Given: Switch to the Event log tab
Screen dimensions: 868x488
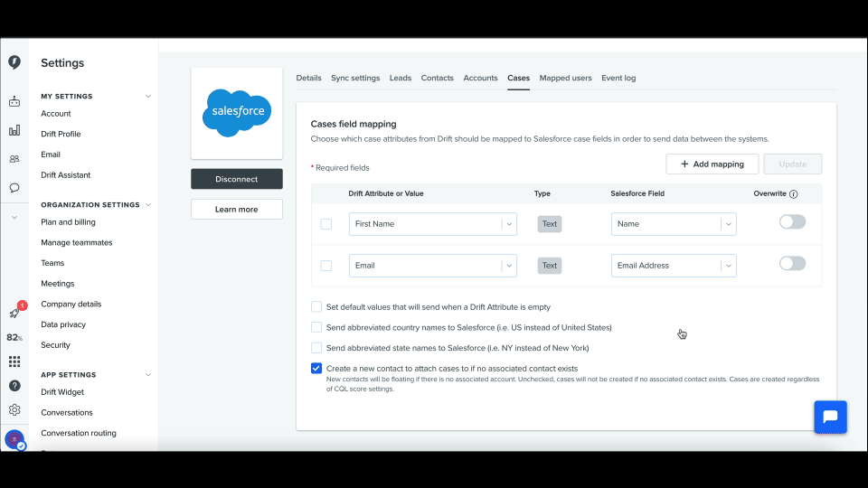Looking at the screenshot, I should coord(618,78).
